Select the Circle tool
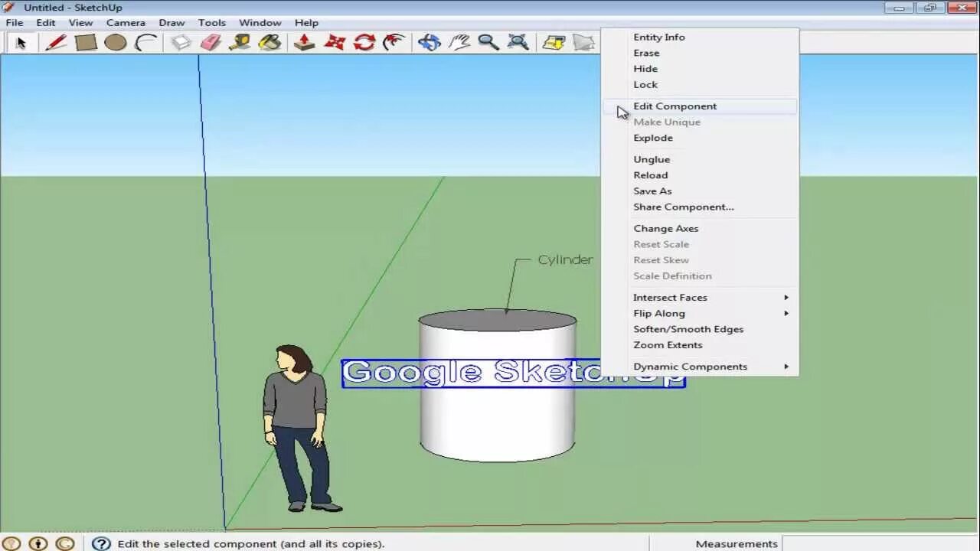Viewport: 980px width, 551px height. click(x=116, y=43)
